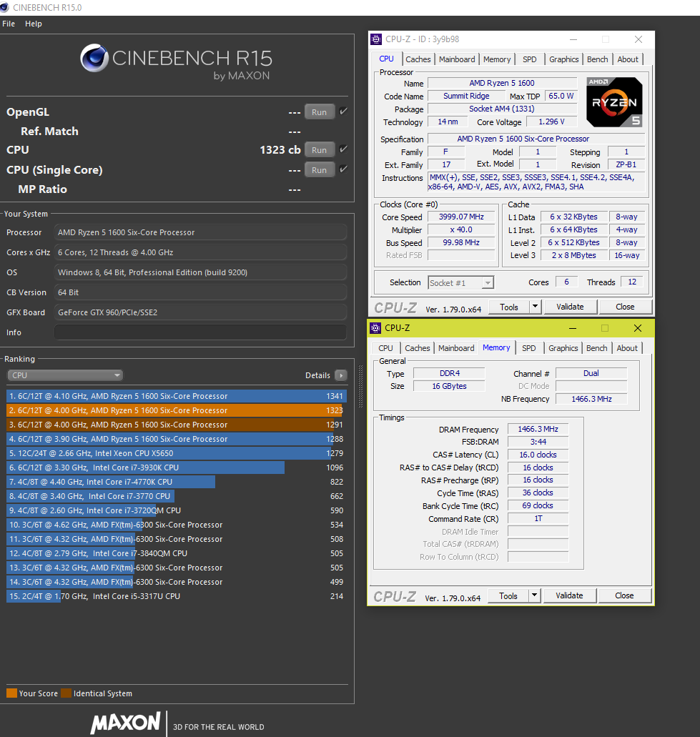This screenshot has width=700, height=737.
Task: Click the Core Voltage 1.296 V value
Action: [x=551, y=122]
